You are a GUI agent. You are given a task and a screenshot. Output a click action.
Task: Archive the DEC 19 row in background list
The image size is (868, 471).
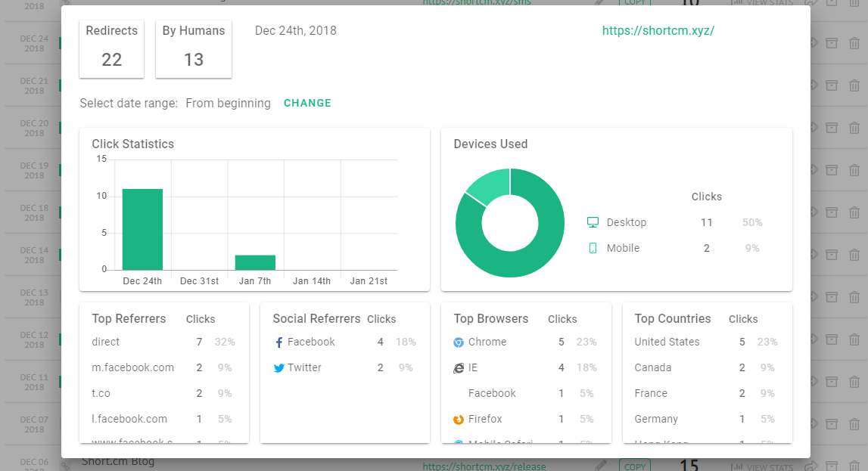[832, 170]
